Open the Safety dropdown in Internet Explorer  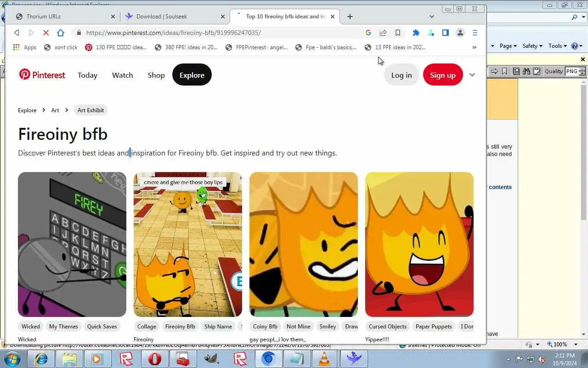(532, 46)
